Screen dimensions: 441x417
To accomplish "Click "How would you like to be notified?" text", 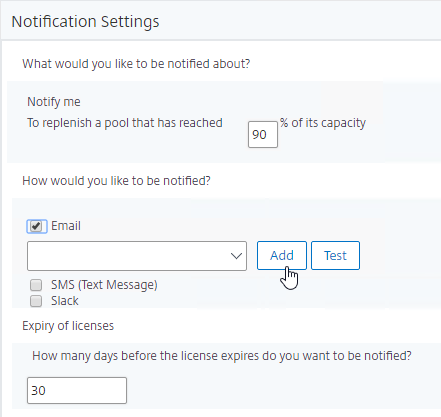I will pyautogui.click(x=116, y=181).
